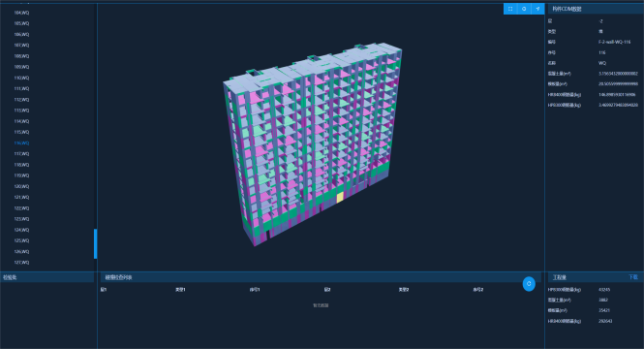Image resolution: width=644 pixels, height=349 pixels.
Task: Click the 序号2 column header
Action: [478, 290]
